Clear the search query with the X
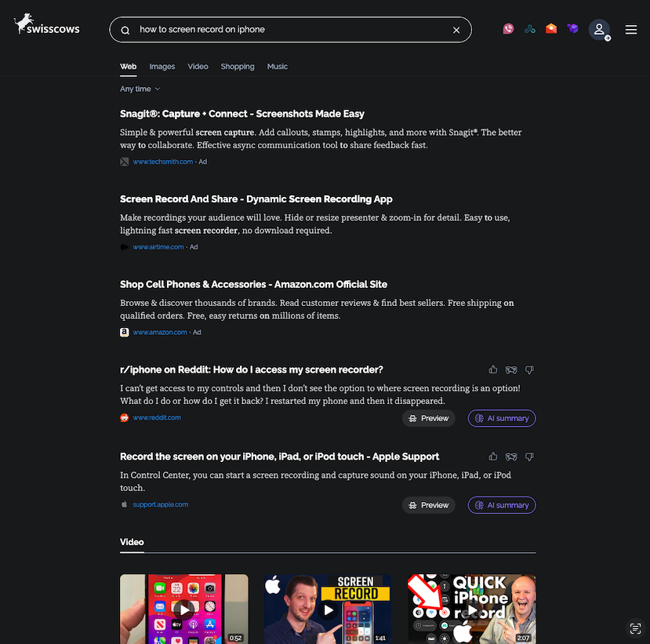650x644 pixels. (456, 30)
